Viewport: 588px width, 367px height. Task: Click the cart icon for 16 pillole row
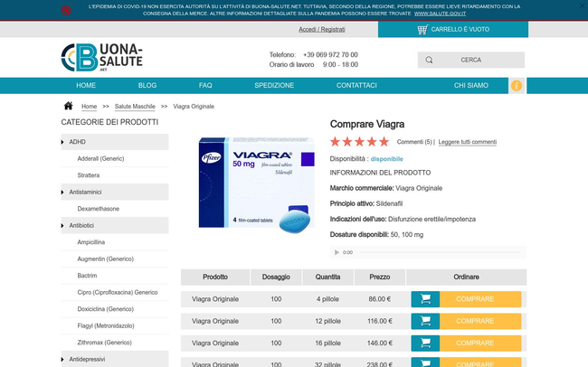click(x=425, y=343)
